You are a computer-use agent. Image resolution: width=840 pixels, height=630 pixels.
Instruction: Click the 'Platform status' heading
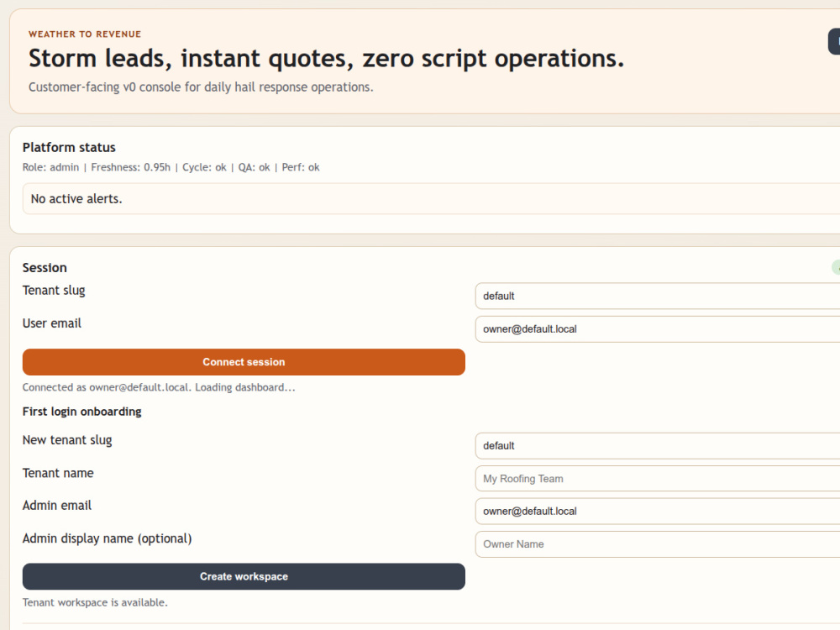pos(69,147)
